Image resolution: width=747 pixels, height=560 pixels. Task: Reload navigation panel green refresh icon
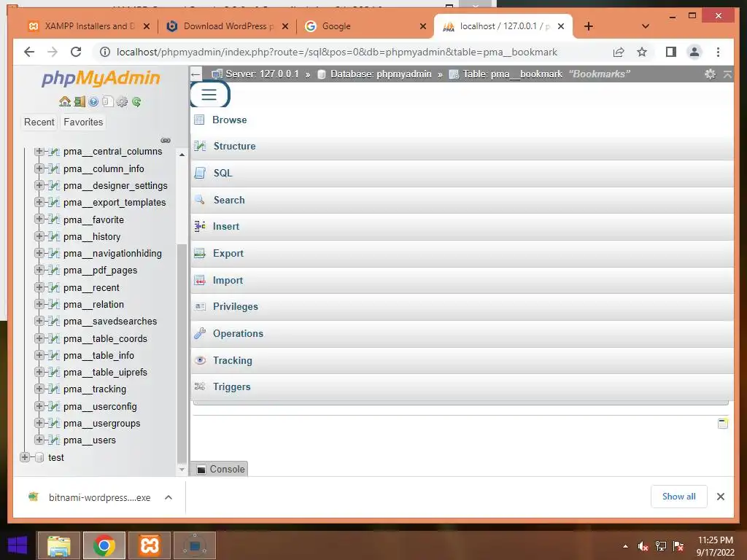click(136, 101)
